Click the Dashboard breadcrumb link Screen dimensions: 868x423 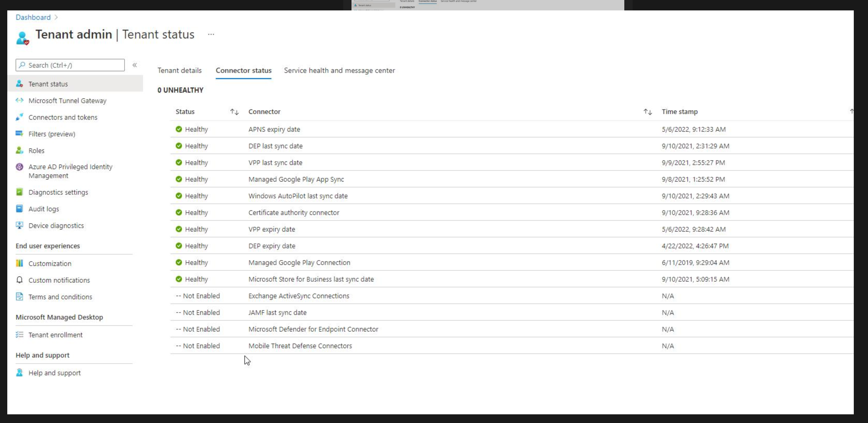33,17
